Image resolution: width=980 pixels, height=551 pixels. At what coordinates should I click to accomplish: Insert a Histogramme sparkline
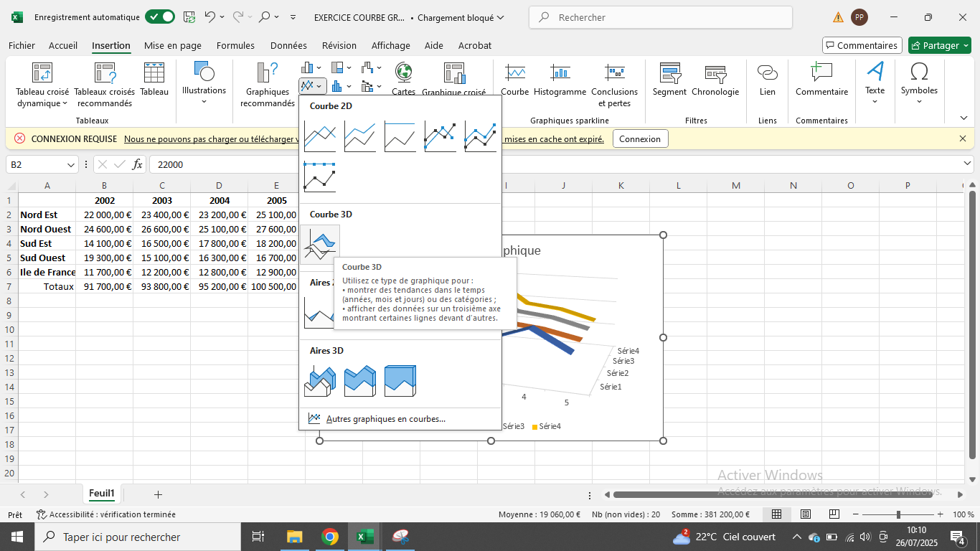point(560,80)
